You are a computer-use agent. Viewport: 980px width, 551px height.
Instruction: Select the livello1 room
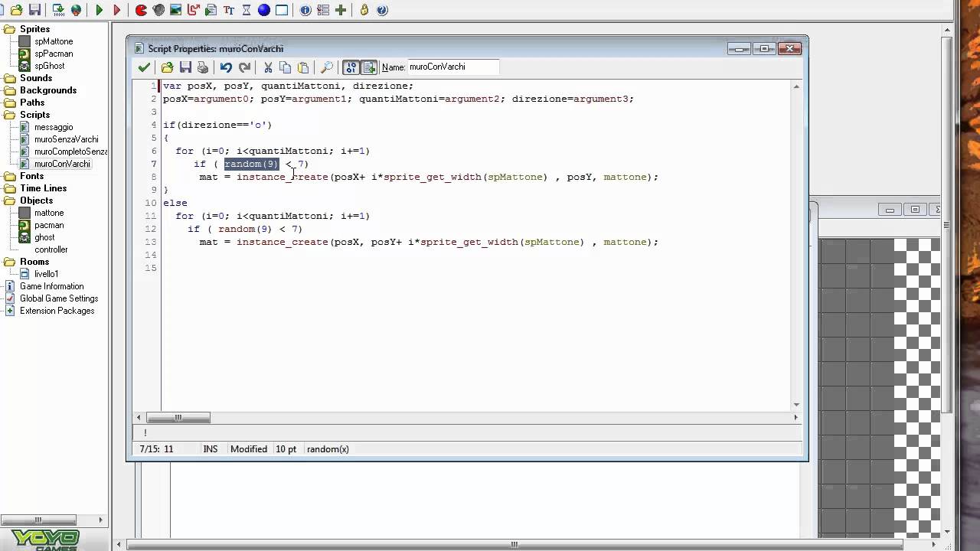coord(46,274)
